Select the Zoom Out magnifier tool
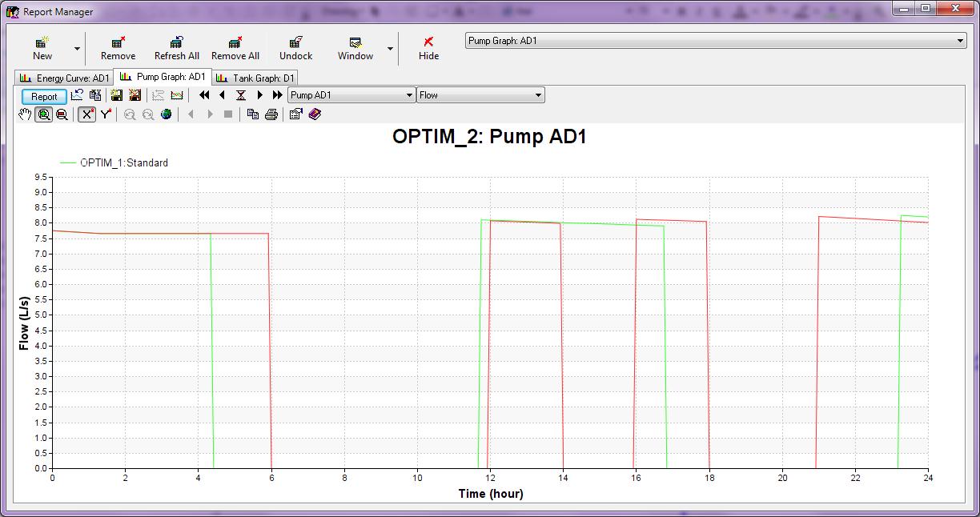 tap(62, 114)
